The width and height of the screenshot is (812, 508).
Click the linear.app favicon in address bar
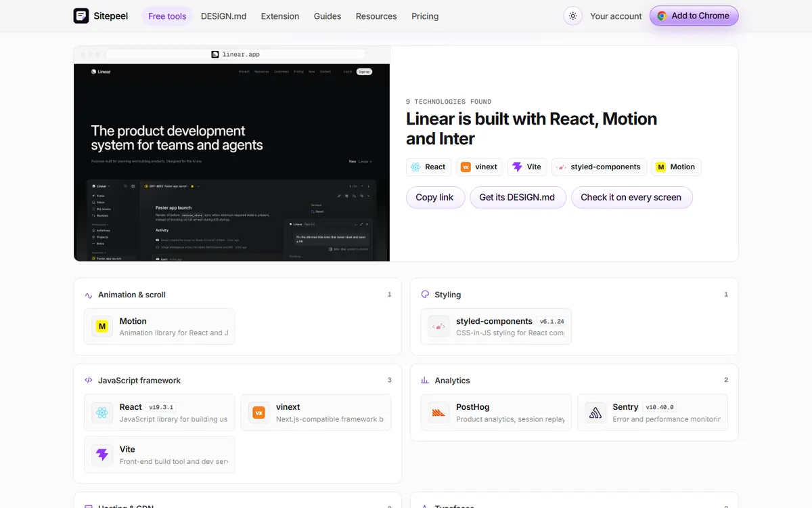[x=215, y=54]
